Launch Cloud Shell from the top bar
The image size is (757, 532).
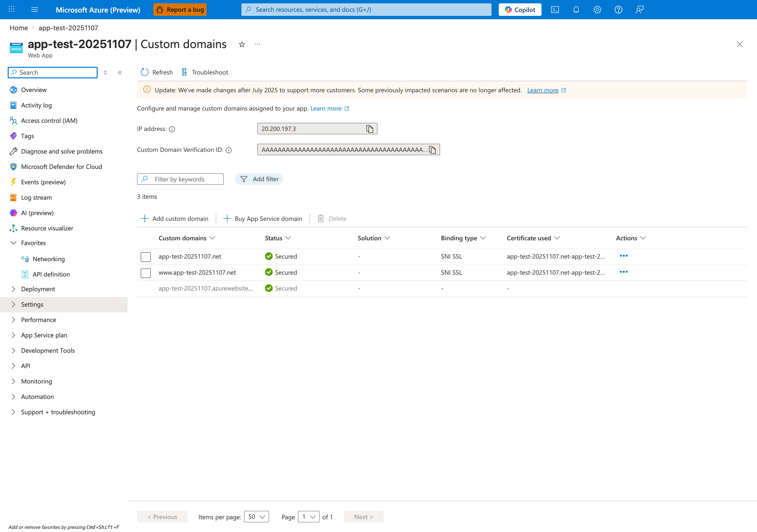click(555, 10)
